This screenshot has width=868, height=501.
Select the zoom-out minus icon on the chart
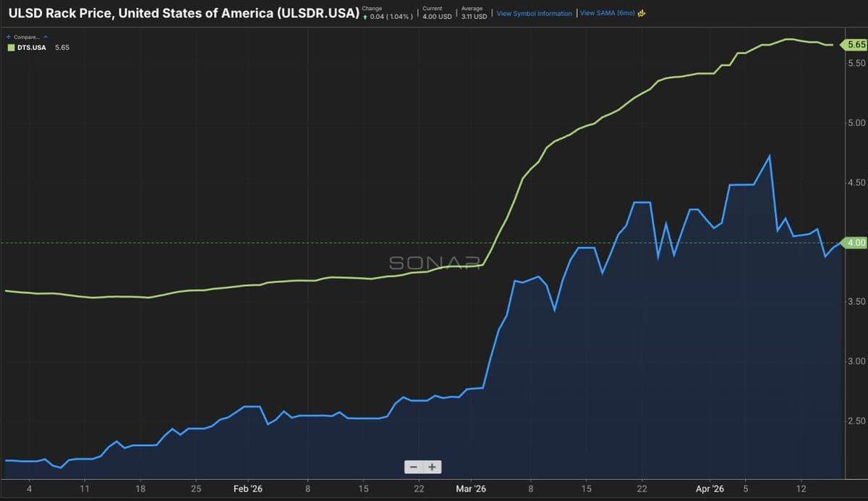tap(414, 467)
